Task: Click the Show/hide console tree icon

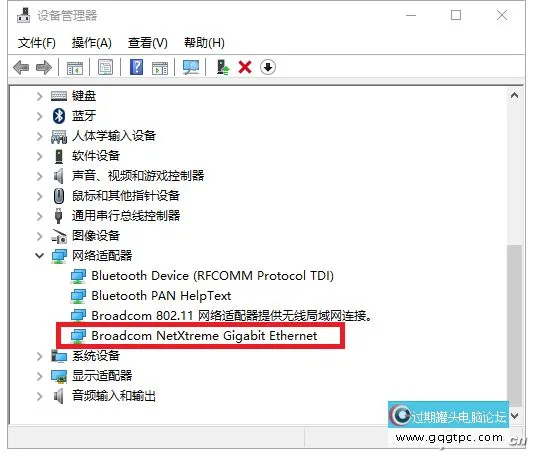Action: tap(75, 68)
